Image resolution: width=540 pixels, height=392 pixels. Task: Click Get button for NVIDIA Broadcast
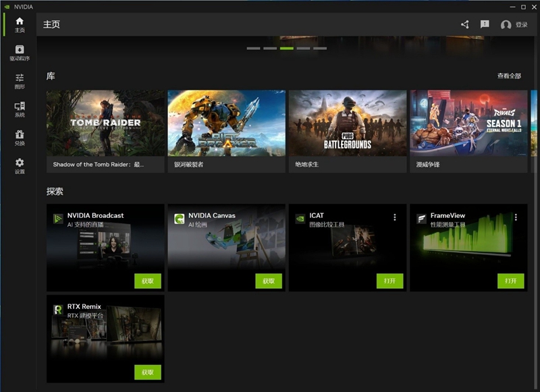coord(148,281)
